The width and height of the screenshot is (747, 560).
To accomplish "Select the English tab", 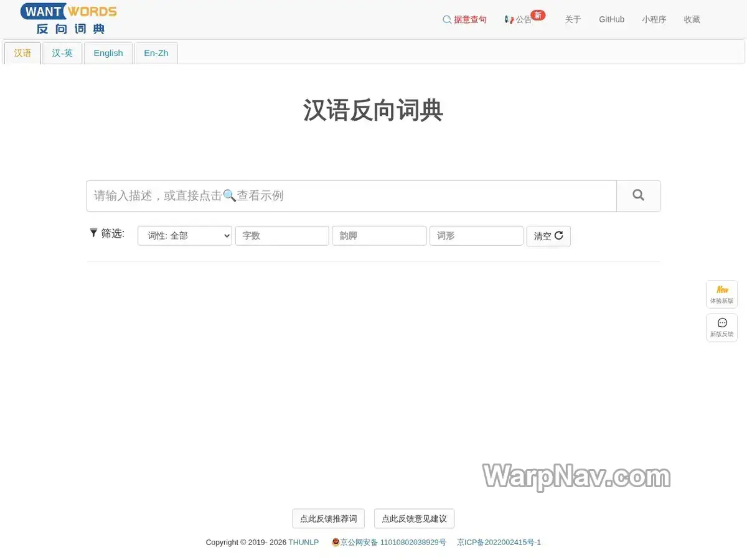I will pos(108,53).
